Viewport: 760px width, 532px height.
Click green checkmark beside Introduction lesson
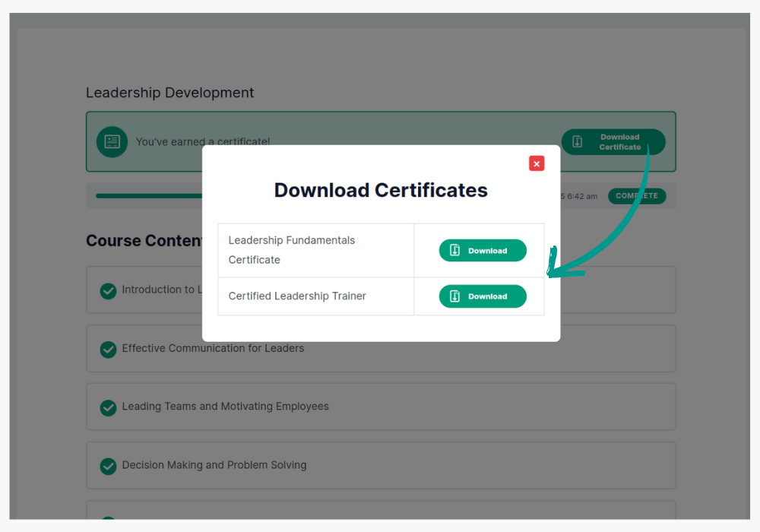(x=109, y=290)
